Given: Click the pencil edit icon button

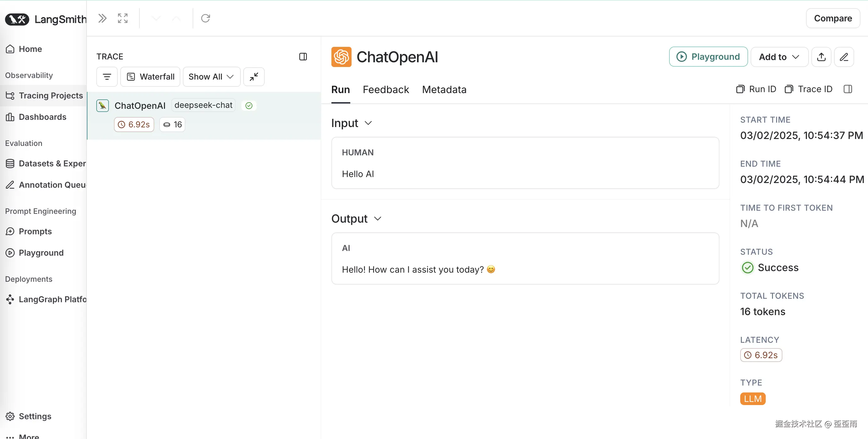Looking at the screenshot, I should (844, 57).
